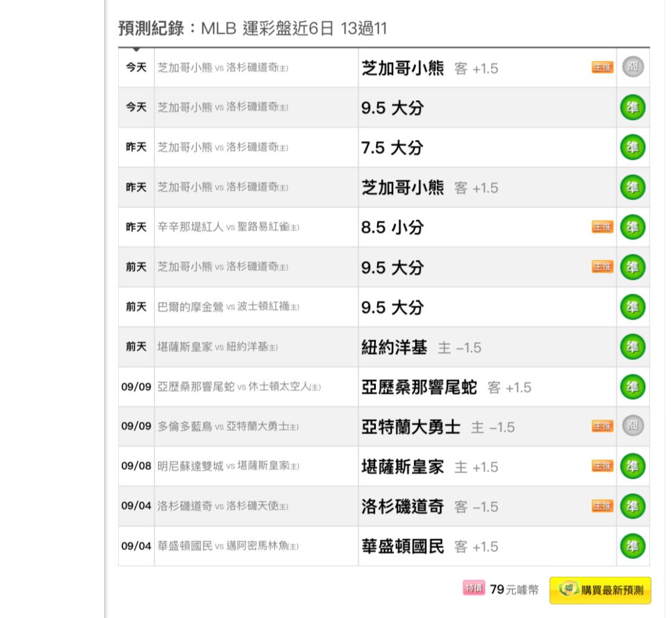Image resolution: width=672 pixels, height=618 pixels.
Task: Click the green 準 icon for yesterday's 芝加哥小熊 +1.5 pick
Action: [633, 187]
